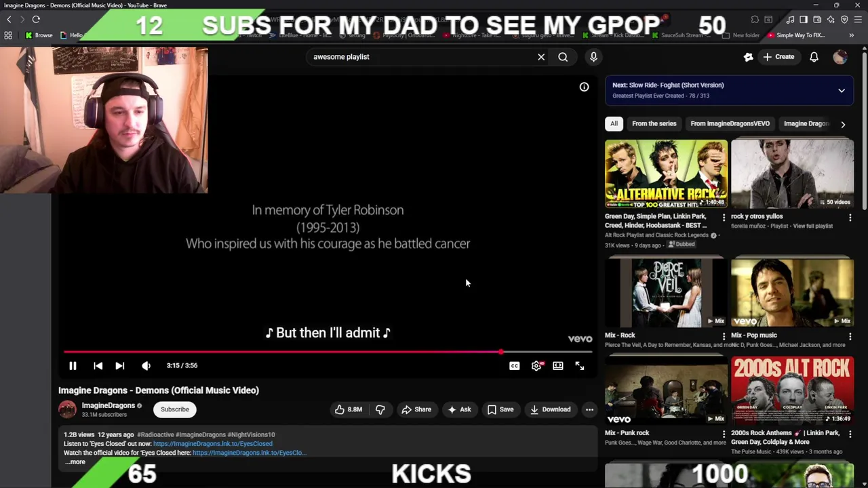This screenshot has width=868, height=488.
Task: Select From ImagineDragonsVEVO chip
Action: point(730,123)
